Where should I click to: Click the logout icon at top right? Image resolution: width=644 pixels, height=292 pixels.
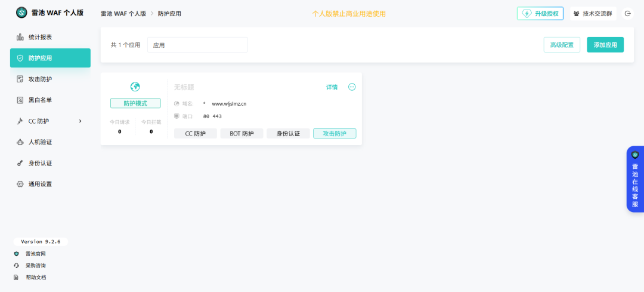click(627, 14)
